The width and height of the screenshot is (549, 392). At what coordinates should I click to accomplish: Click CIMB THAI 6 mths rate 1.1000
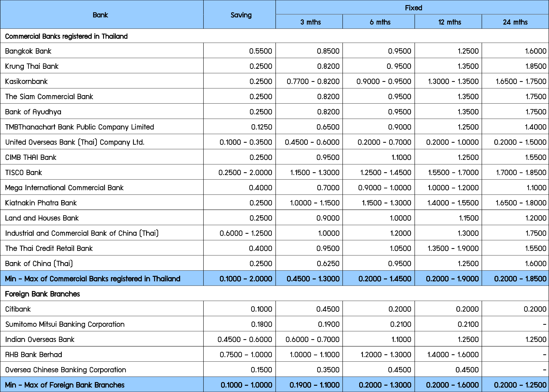coord(401,157)
